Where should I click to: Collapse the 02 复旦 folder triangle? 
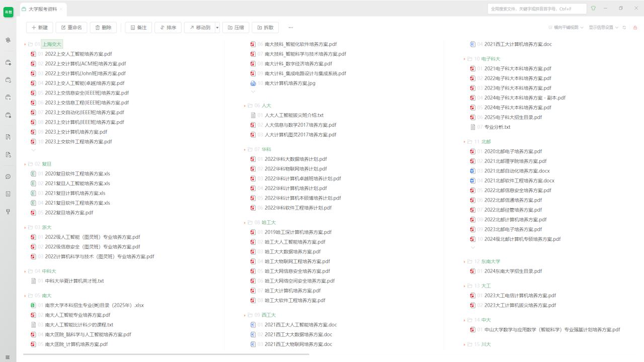coord(25,164)
